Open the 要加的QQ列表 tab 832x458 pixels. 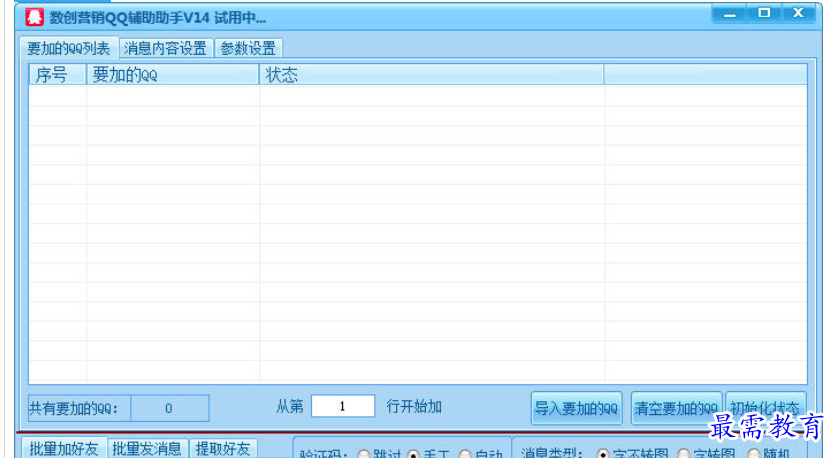coord(68,49)
